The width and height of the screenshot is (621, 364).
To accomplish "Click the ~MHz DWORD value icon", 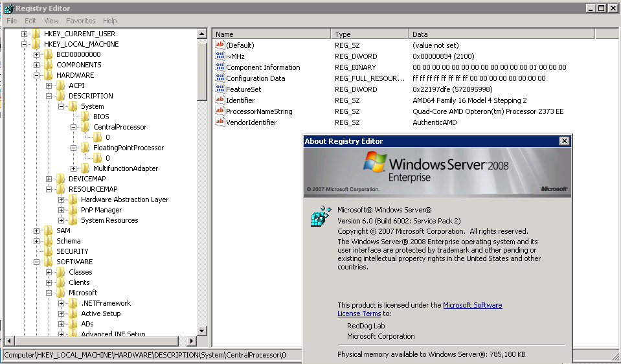I will (220, 56).
